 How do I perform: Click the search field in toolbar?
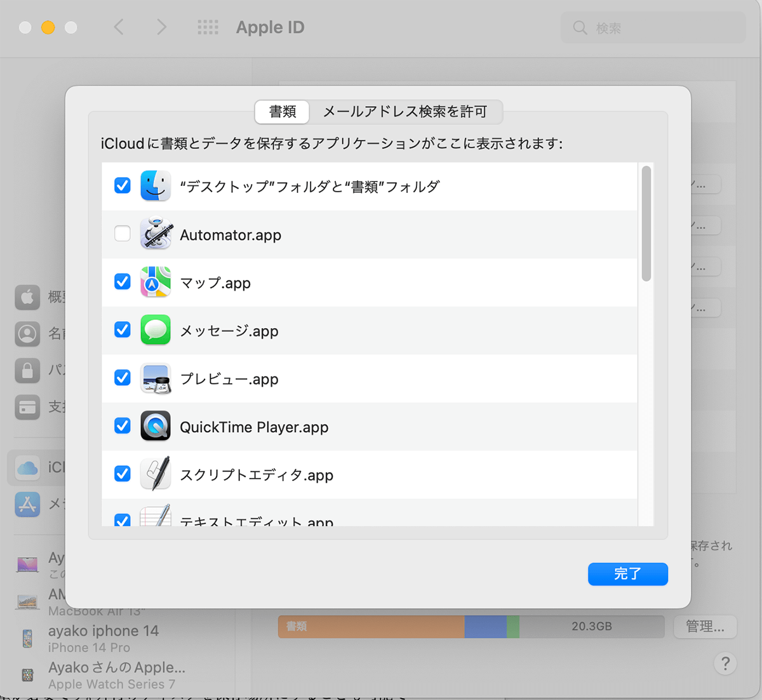coord(653,28)
